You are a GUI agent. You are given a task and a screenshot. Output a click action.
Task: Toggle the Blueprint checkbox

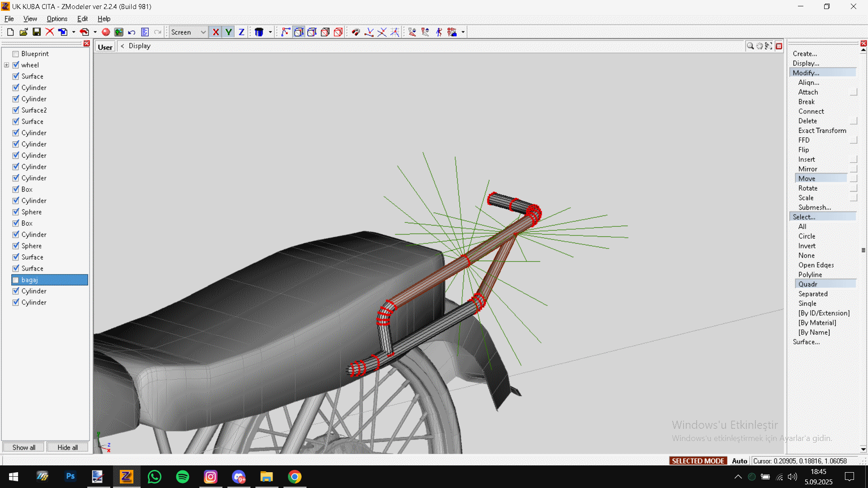(16, 54)
